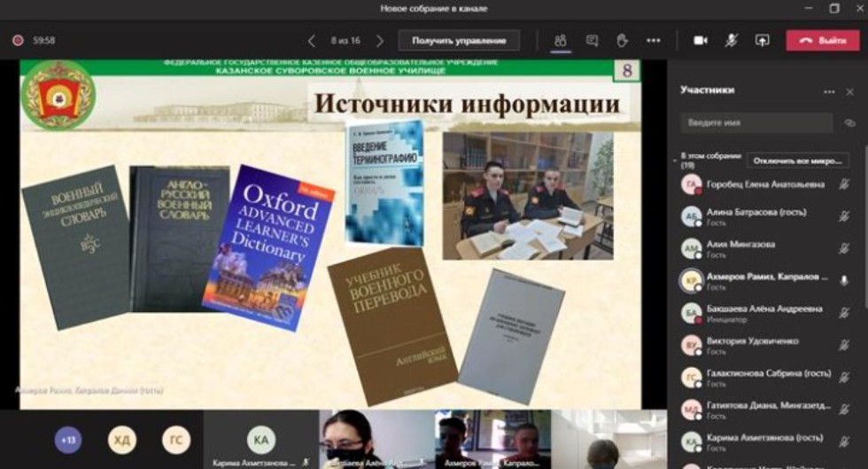
Task: Open the share content tray
Action: pos(762,41)
